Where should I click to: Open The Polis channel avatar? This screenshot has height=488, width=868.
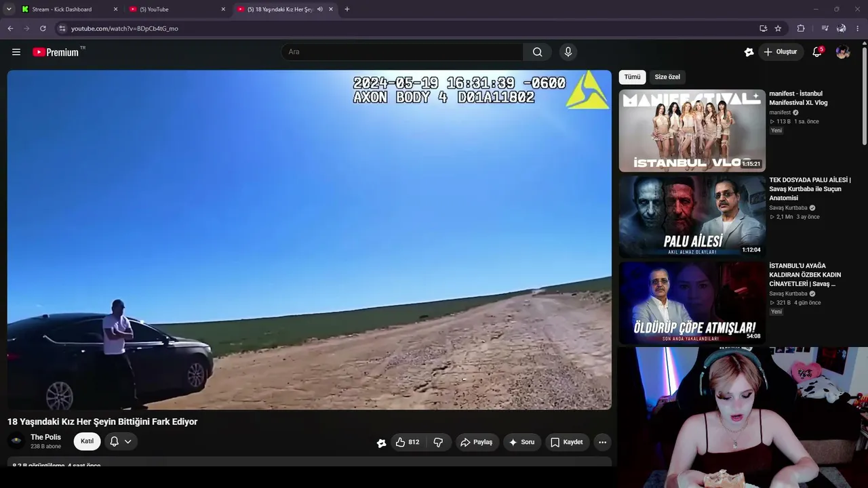pos(16,441)
